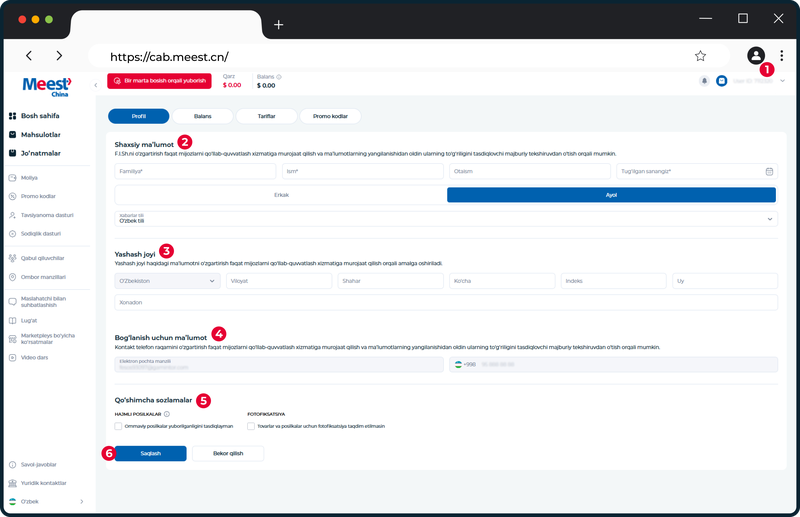Select the Erkak gender option
The height and width of the screenshot is (517, 800).
click(281, 195)
